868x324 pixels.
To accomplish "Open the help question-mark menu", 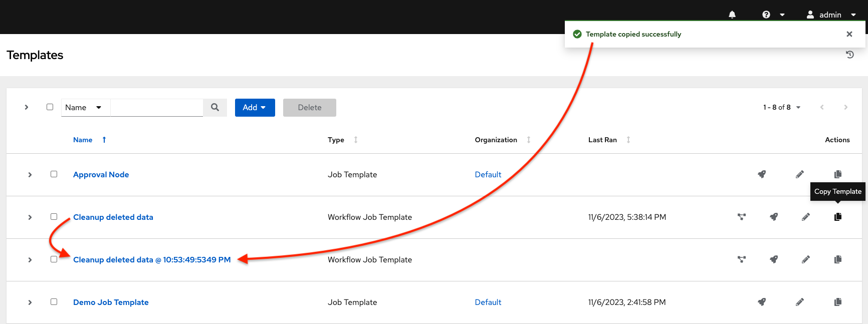I will pyautogui.click(x=772, y=15).
